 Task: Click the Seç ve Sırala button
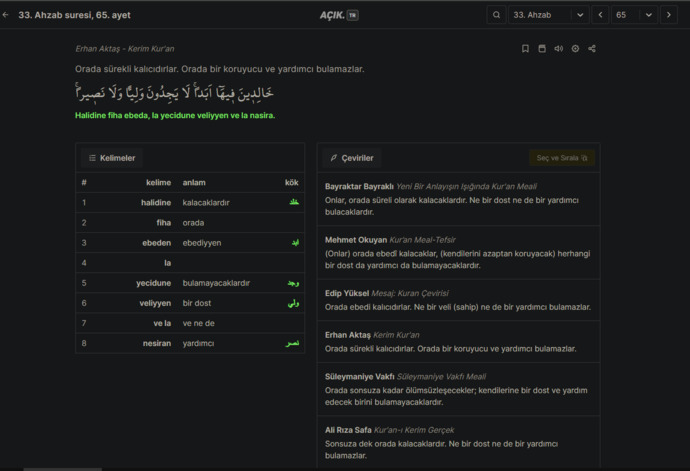562,158
